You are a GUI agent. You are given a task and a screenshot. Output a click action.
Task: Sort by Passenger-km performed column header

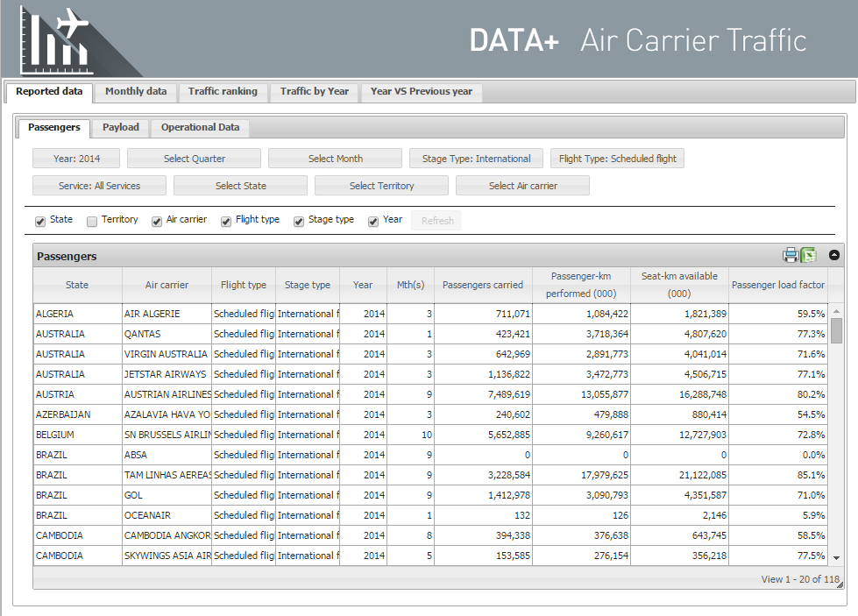coord(580,285)
